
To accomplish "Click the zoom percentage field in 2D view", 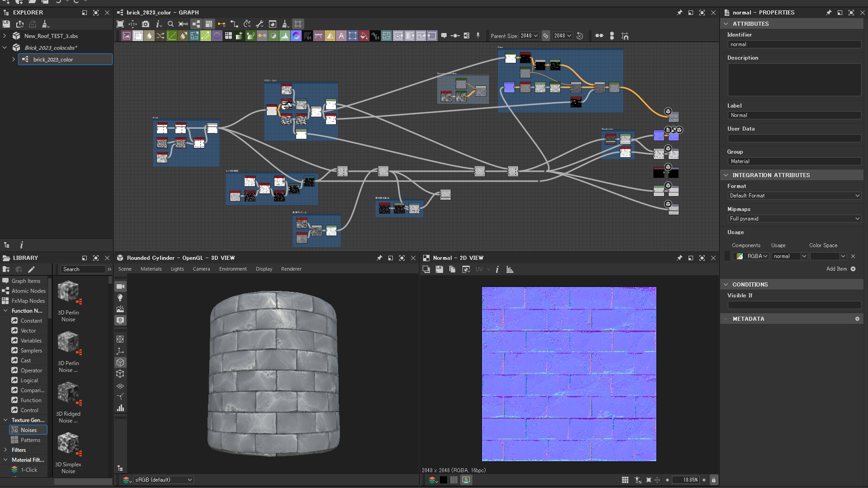I will (686, 480).
